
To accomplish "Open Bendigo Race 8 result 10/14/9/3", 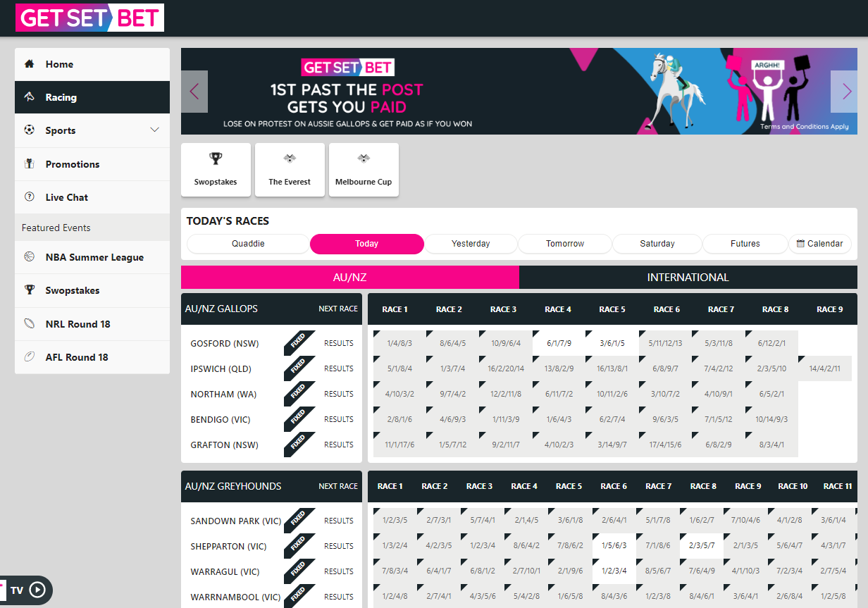I will (771, 419).
